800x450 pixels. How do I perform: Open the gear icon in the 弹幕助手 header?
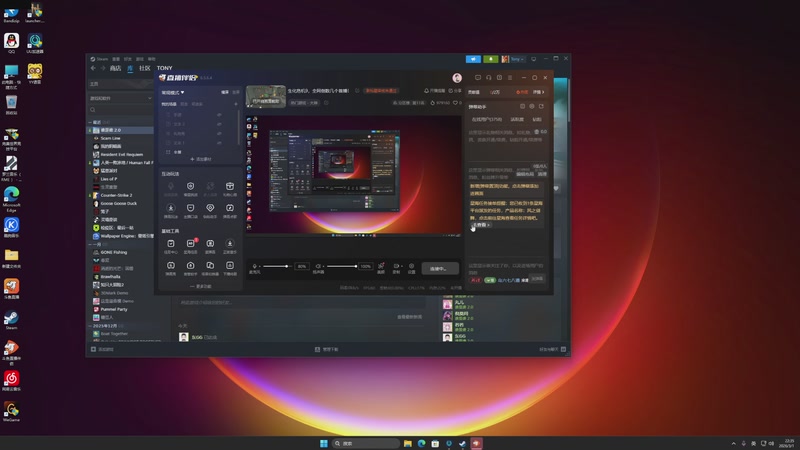point(532,107)
